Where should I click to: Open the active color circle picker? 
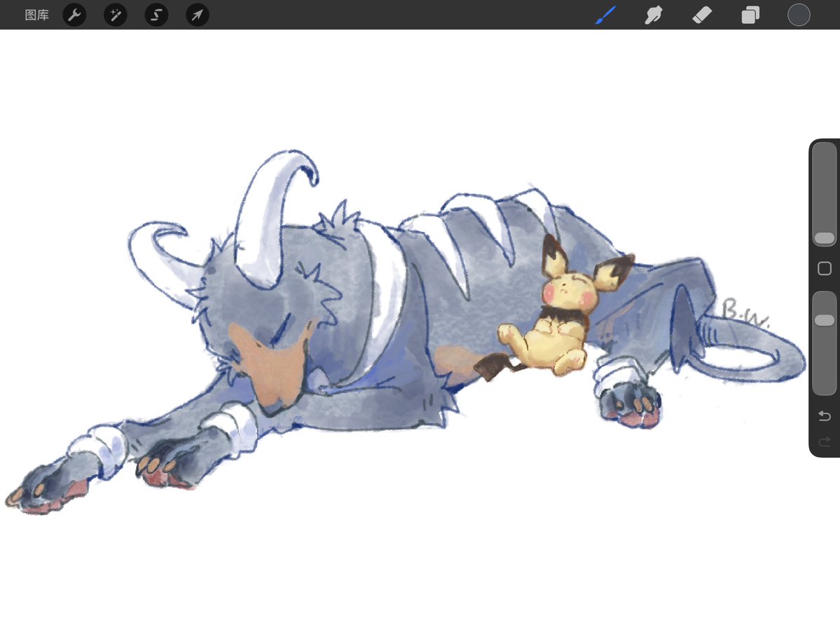pos(799,15)
